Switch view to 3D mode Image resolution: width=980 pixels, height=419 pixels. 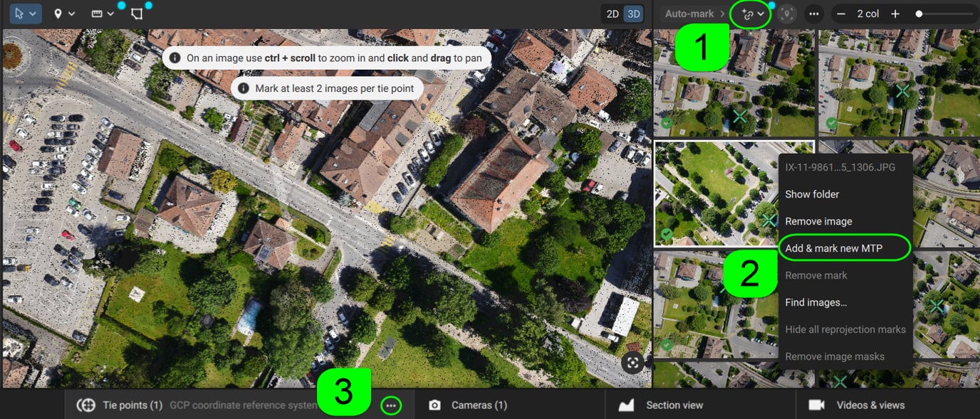[x=632, y=14]
